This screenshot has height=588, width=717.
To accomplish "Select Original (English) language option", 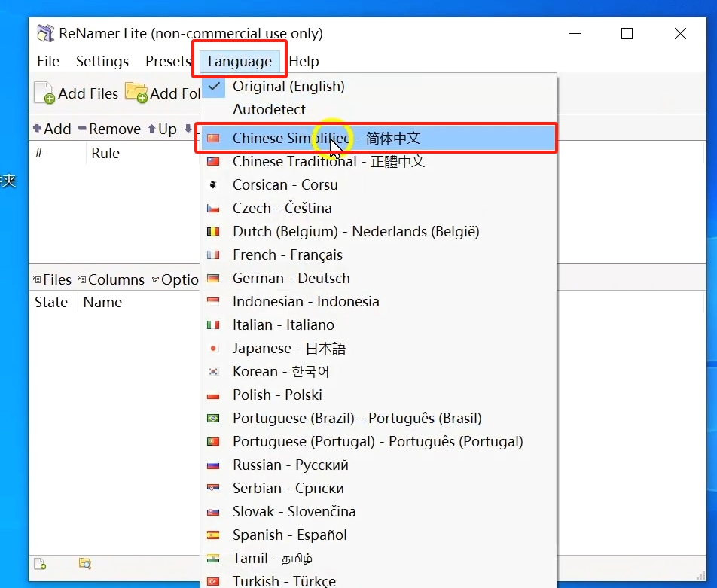I will pyautogui.click(x=379, y=86).
